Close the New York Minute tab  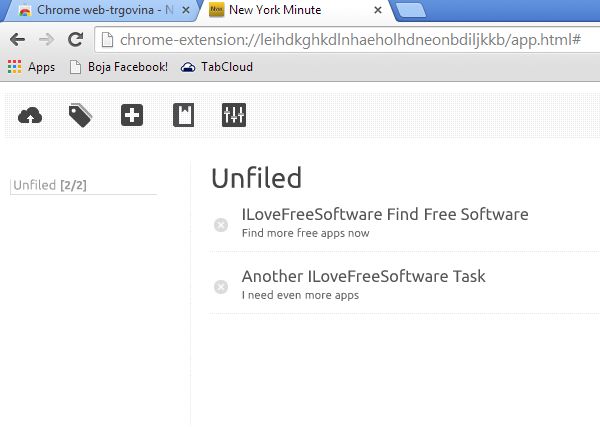tap(377, 11)
